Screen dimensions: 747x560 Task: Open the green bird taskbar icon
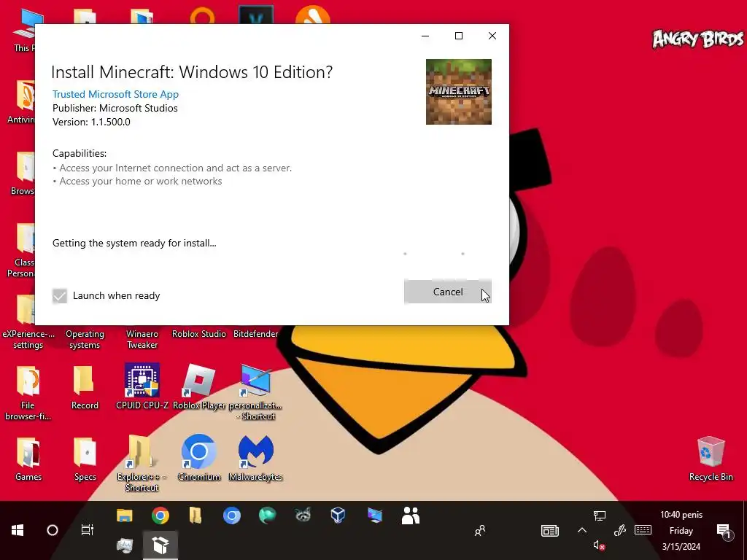(267, 516)
